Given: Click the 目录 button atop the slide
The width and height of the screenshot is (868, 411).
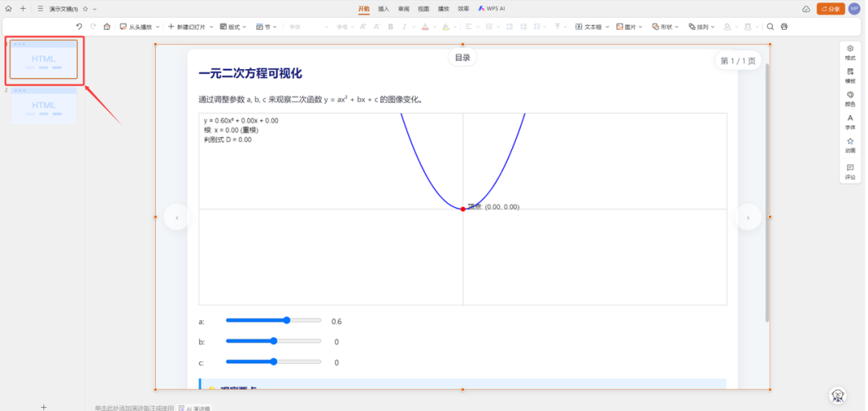Looking at the screenshot, I should point(463,58).
